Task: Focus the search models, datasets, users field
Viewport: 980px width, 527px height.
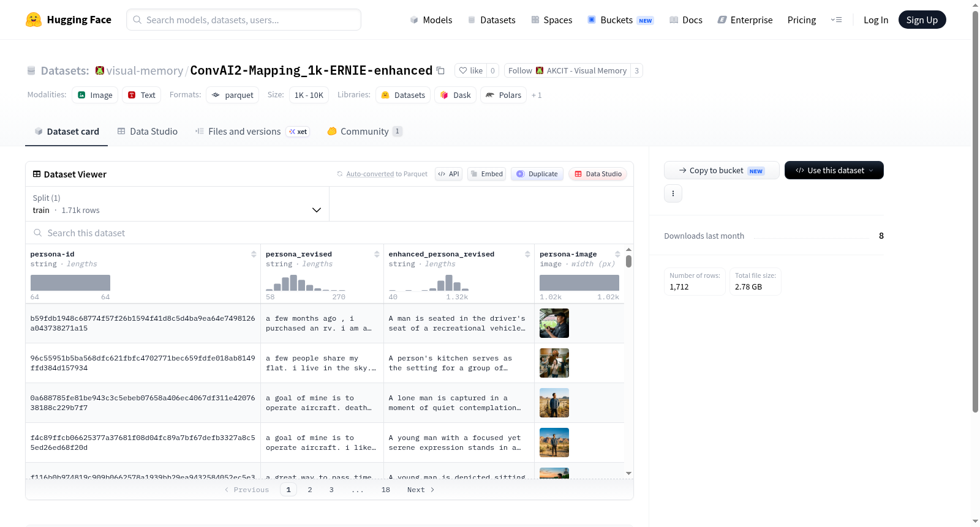Action: [244, 20]
